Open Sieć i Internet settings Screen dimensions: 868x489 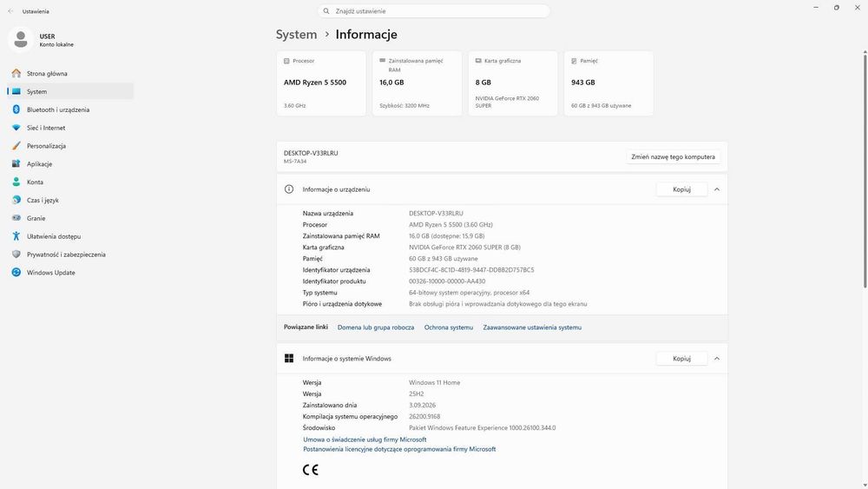(70, 128)
